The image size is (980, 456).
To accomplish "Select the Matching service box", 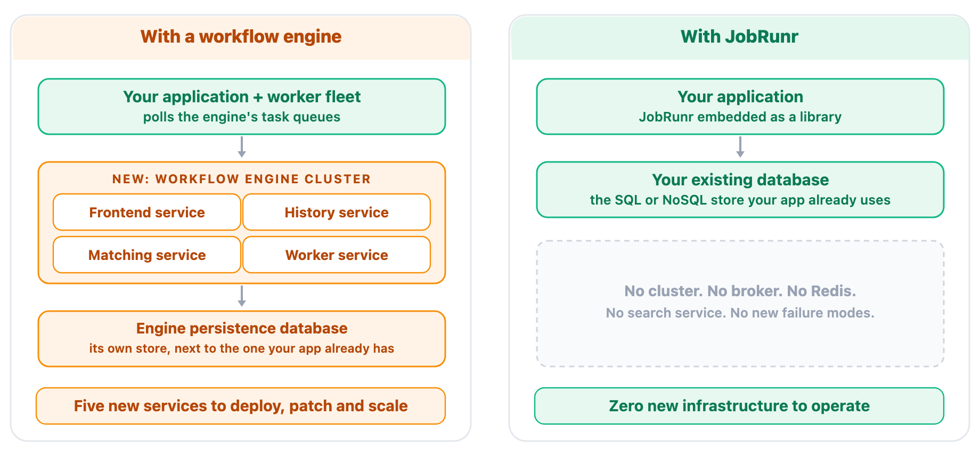I will (147, 255).
